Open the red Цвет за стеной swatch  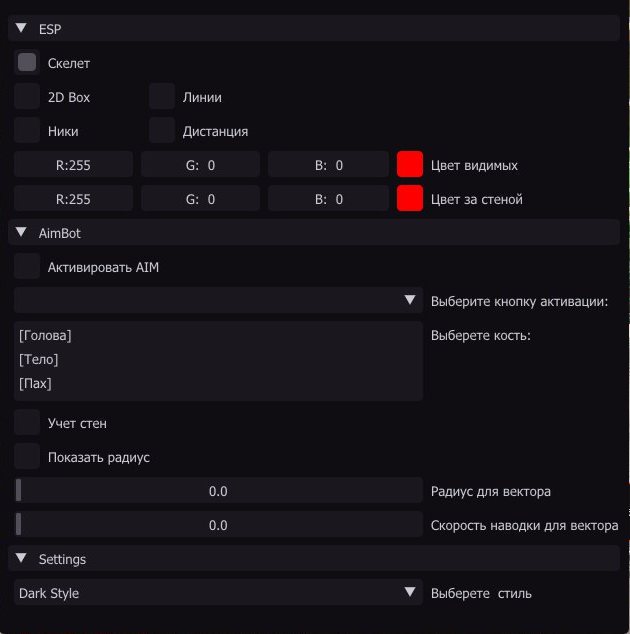pyautogui.click(x=410, y=199)
